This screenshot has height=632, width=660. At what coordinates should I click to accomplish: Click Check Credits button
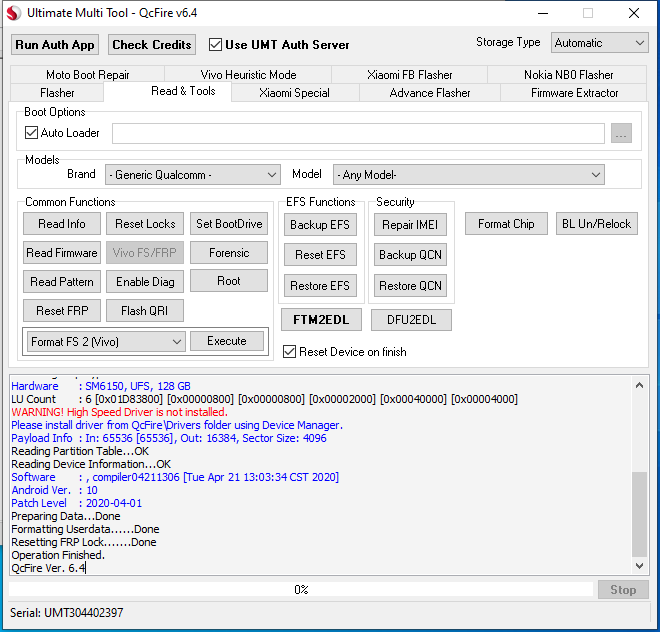click(152, 45)
